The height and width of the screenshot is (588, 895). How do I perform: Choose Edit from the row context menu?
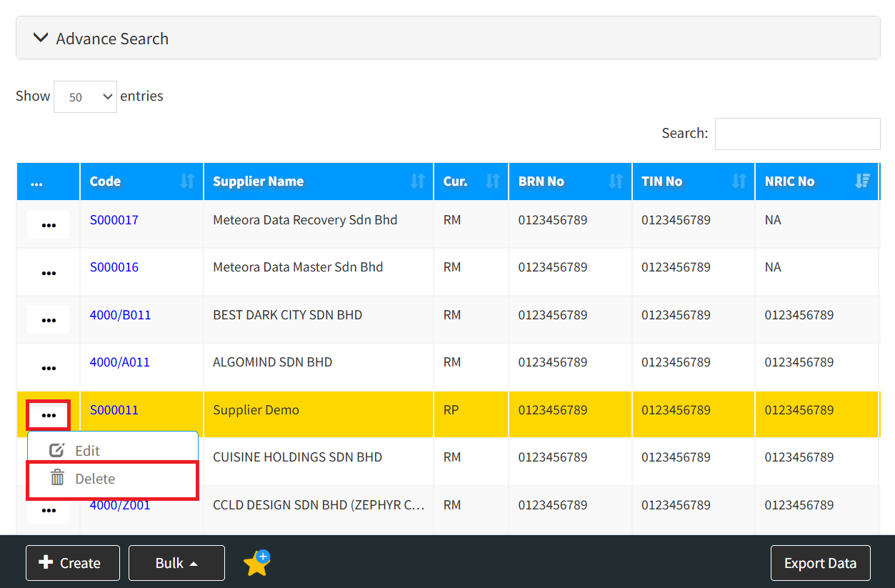[x=87, y=451]
